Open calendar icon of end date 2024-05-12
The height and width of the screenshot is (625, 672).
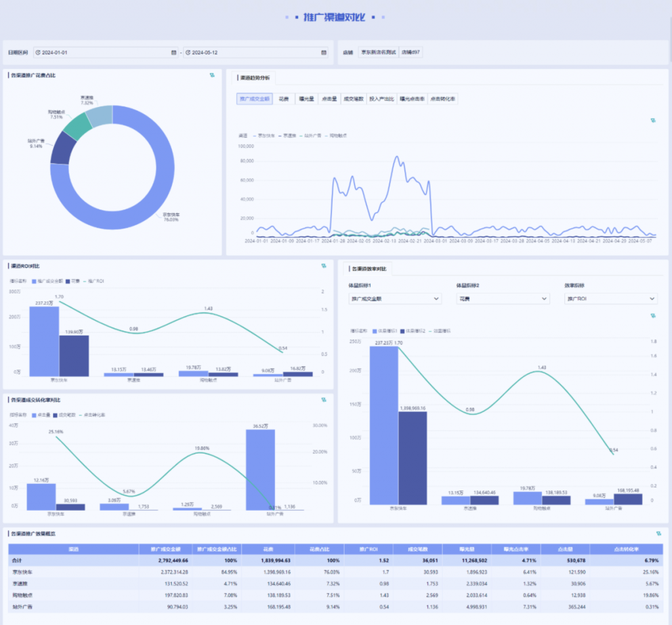pyautogui.click(x=324, y=53)
